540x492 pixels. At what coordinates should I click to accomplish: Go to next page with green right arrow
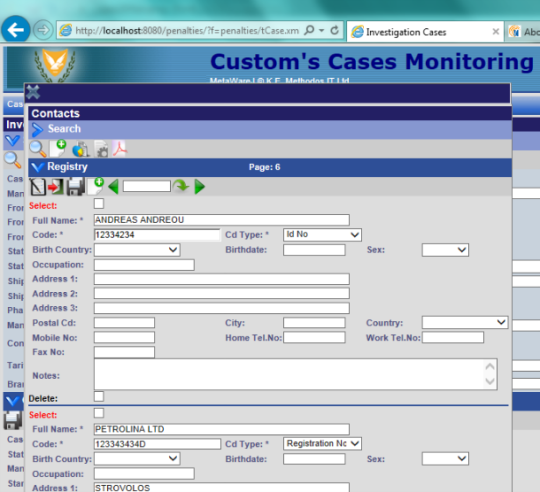click(199, 187)
